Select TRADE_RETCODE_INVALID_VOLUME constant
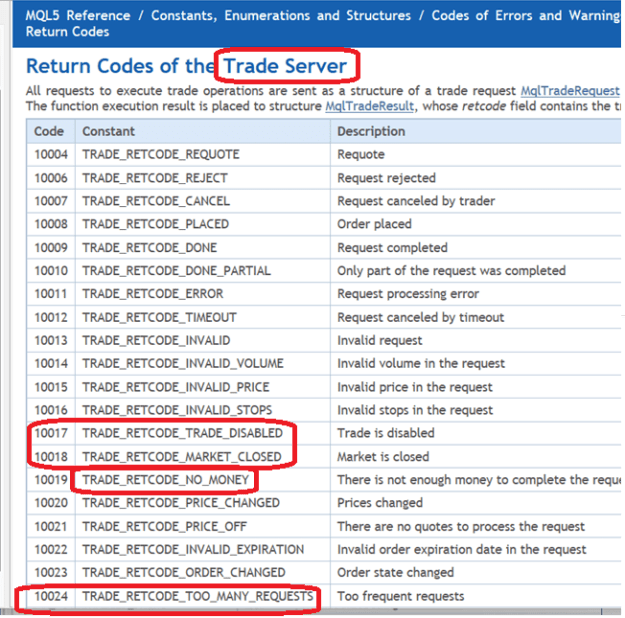 pos(183,364)
